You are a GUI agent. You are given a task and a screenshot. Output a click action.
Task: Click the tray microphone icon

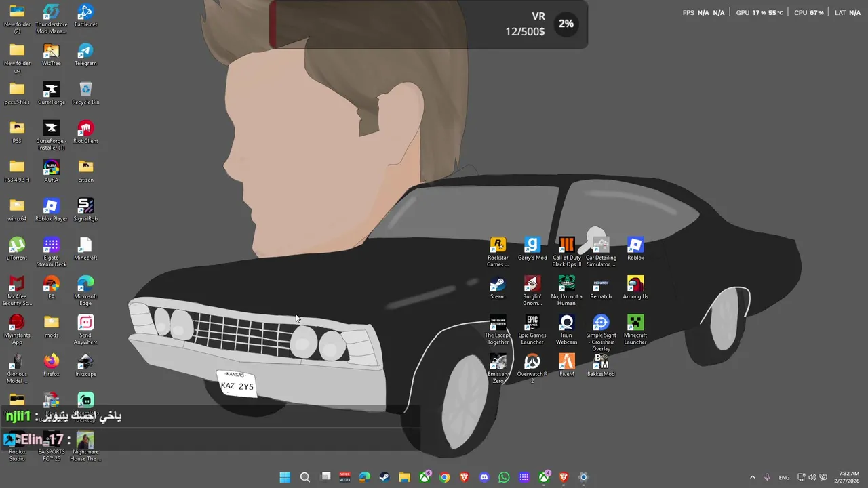pyautogui.click(x=767, y=477)
